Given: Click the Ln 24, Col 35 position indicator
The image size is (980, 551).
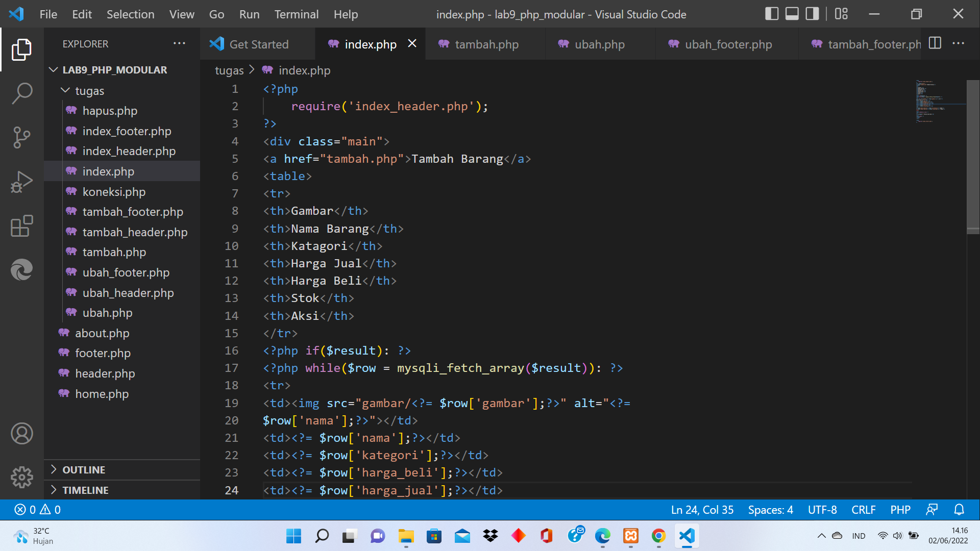Looking at the screenshot, I should 702,510.
